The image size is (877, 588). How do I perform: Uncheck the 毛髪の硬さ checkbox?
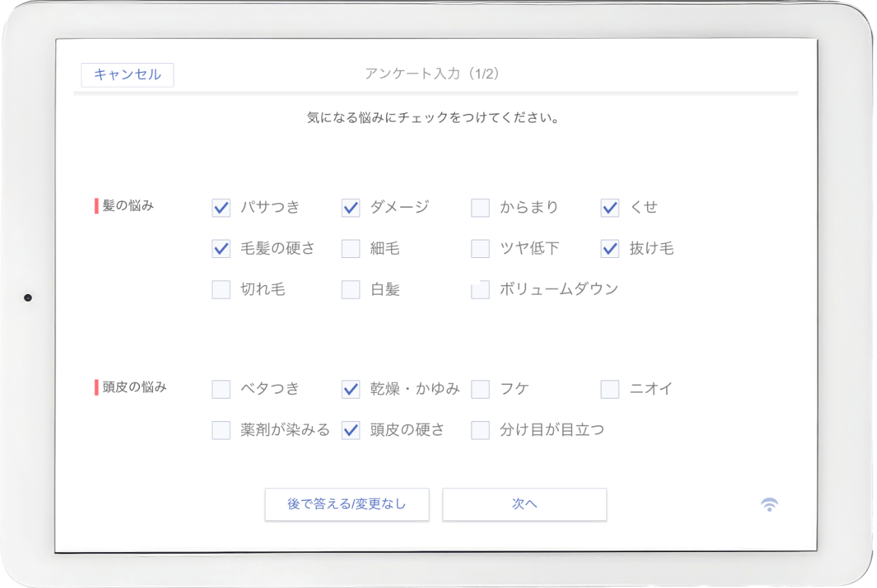[x=220, y=248]
